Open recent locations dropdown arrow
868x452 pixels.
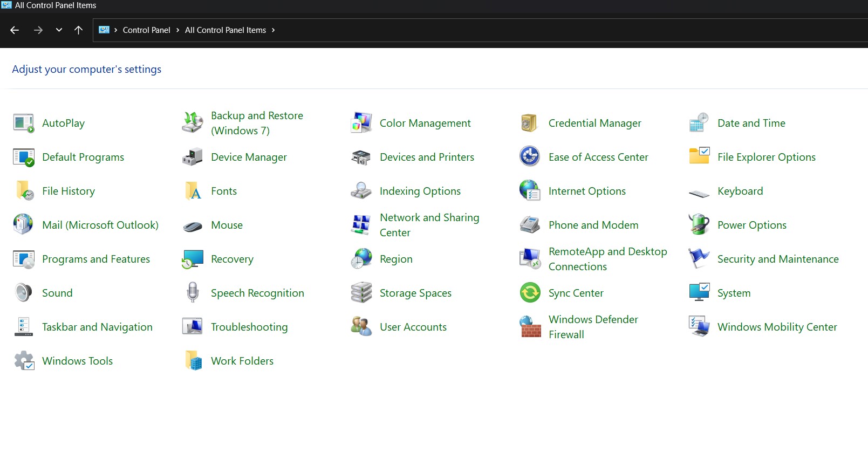[59, 30]
